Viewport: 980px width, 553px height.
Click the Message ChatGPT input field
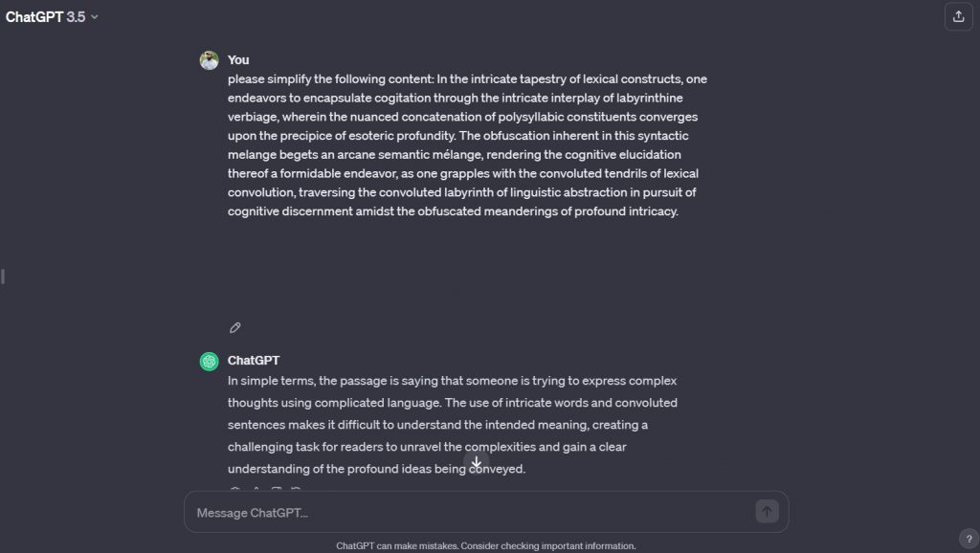431,512
